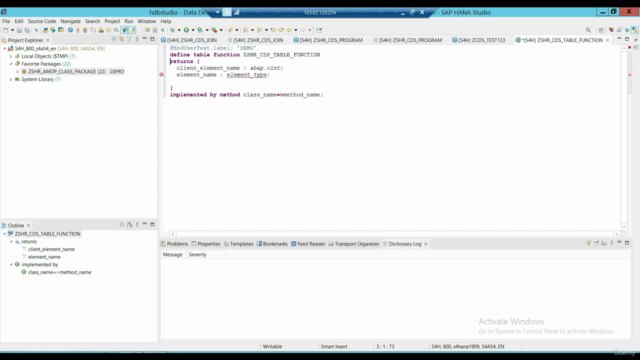This screenshot has height=360, width=640.
Task: Click the Message column header
Action: 173,255
